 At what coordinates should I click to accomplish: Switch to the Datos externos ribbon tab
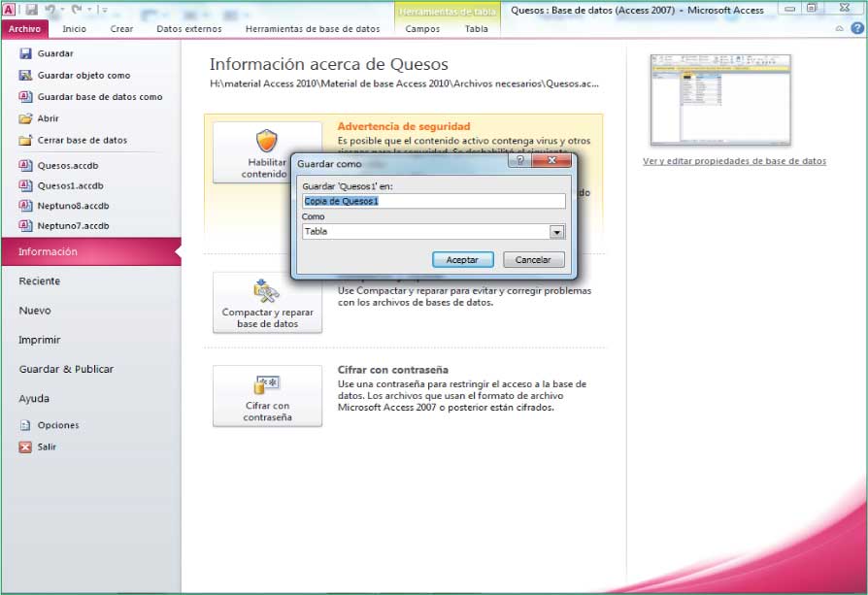188,29
